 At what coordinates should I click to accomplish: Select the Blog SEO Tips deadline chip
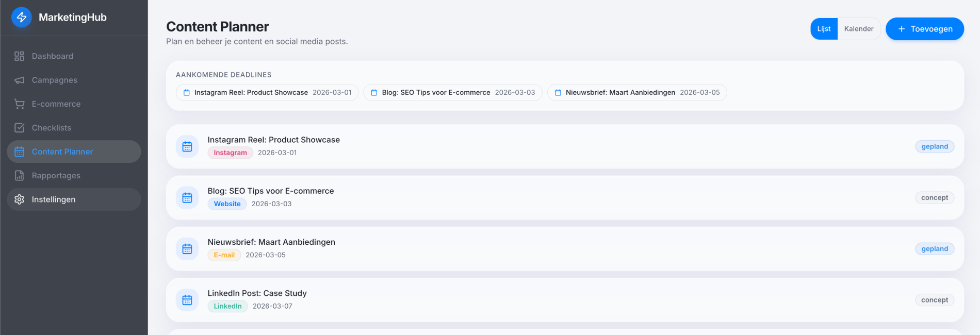[452, 93]
